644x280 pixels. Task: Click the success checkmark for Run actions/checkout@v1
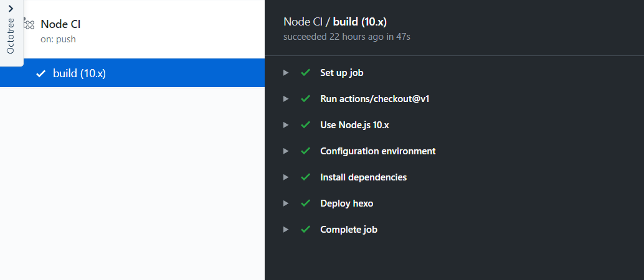[x=305, y=99]
